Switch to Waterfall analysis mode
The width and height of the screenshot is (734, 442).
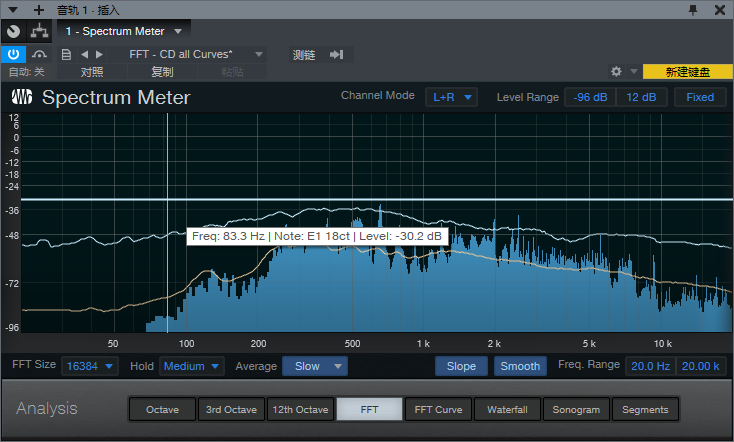point(509,409)
